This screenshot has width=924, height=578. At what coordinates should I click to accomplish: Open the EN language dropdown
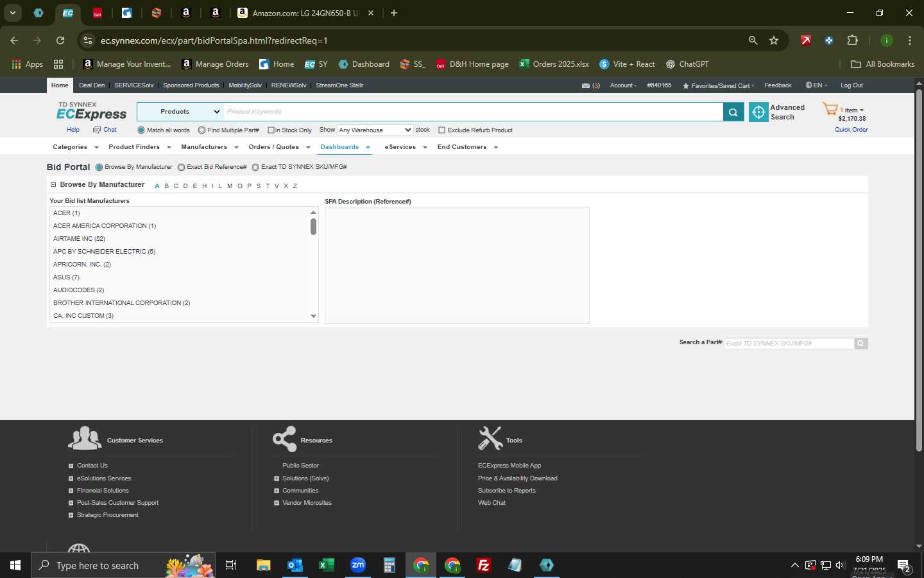tap(816, 85)
